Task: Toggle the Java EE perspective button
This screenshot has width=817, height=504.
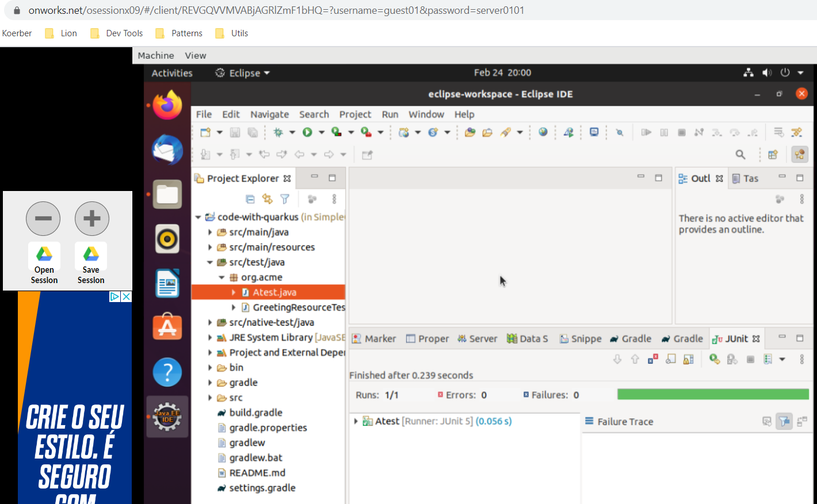Action: tap(800, 154)
